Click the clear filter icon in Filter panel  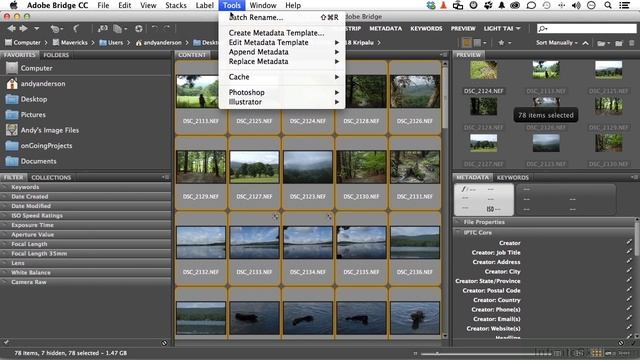(164, 343)
